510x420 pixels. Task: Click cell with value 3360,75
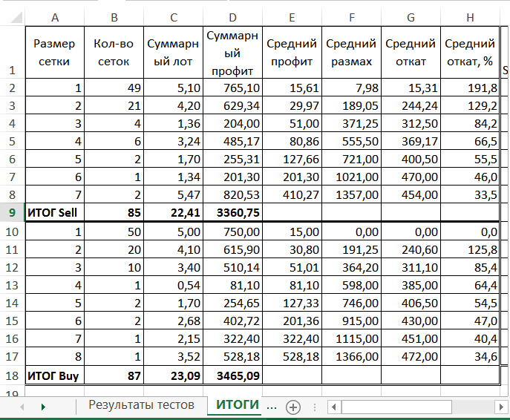(x=232, y=213)
